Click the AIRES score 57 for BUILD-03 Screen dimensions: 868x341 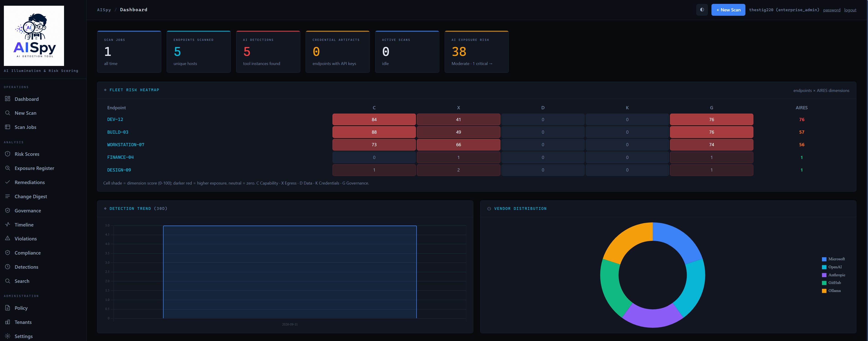tap(802, 132)
